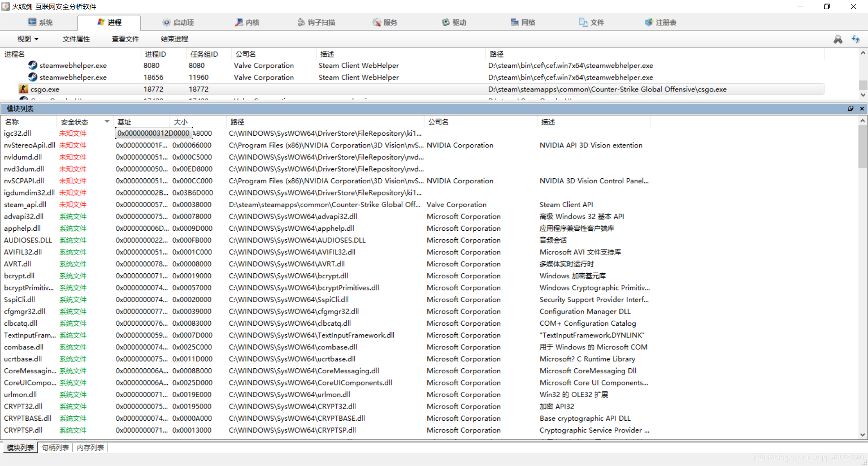Screen dimensions: 868x466
Task: Open the 内核 tab
Action: [247, 22]
